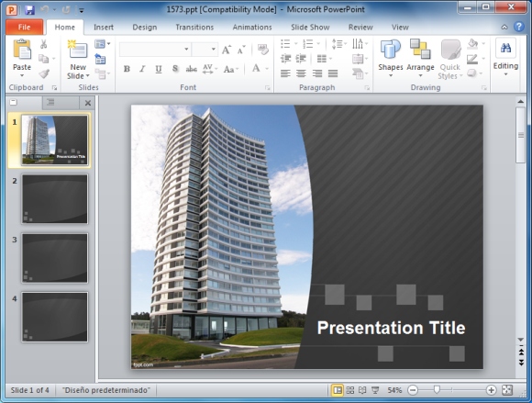The width and height of the screenshot is (532, 403).
Task: Open the slide Layout option
Action: coord(103,44)
